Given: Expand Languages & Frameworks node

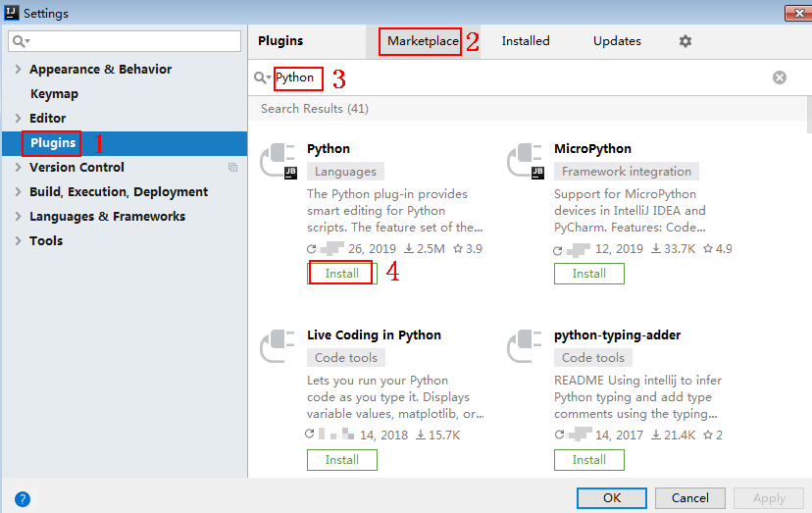Looking at the screenshot, I should coord(18,216).
